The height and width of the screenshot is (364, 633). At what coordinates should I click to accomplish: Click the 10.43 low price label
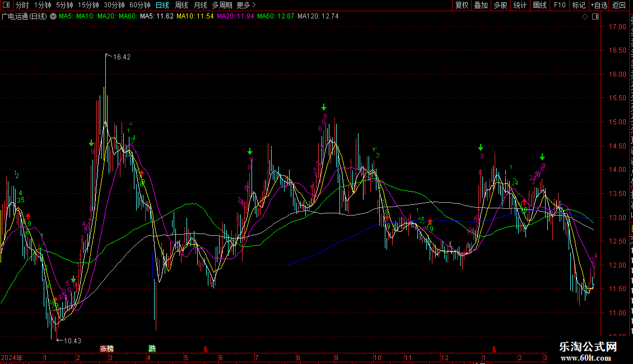coord(72,341)
